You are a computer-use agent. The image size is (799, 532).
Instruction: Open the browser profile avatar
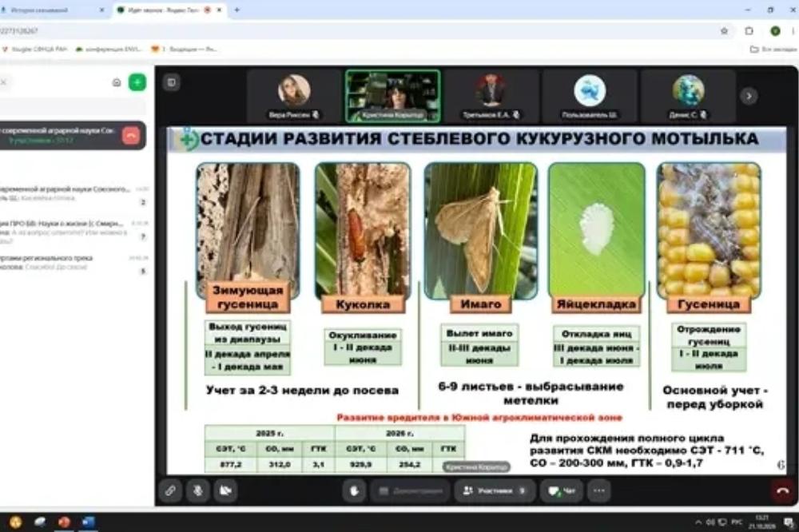[775, 31]
